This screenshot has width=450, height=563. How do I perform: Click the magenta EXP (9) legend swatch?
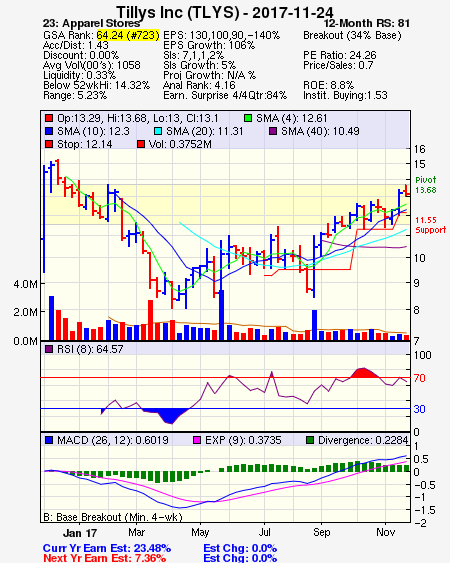tap(197, 440)
